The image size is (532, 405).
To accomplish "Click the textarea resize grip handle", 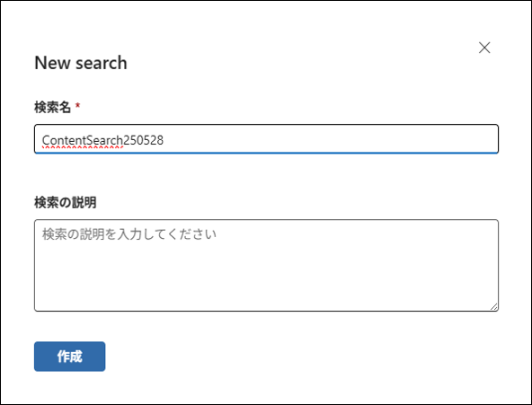I will 494,307.
